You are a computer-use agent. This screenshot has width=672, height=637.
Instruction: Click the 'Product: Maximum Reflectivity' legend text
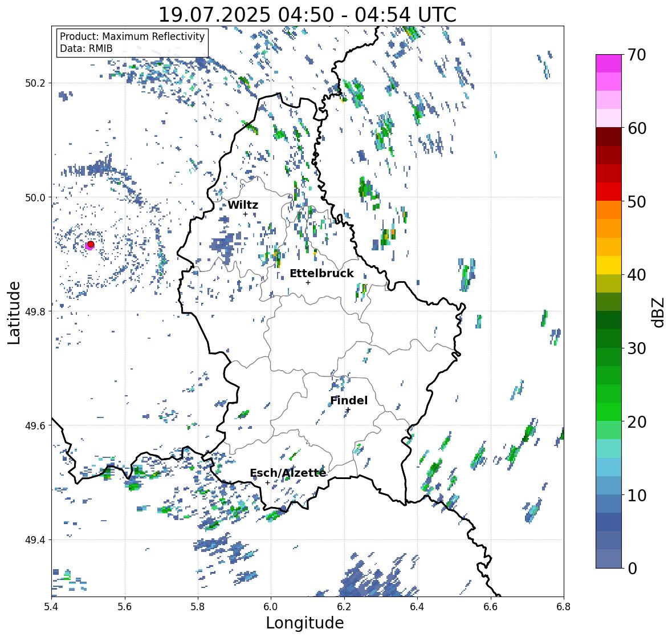(x=132, y=36)
